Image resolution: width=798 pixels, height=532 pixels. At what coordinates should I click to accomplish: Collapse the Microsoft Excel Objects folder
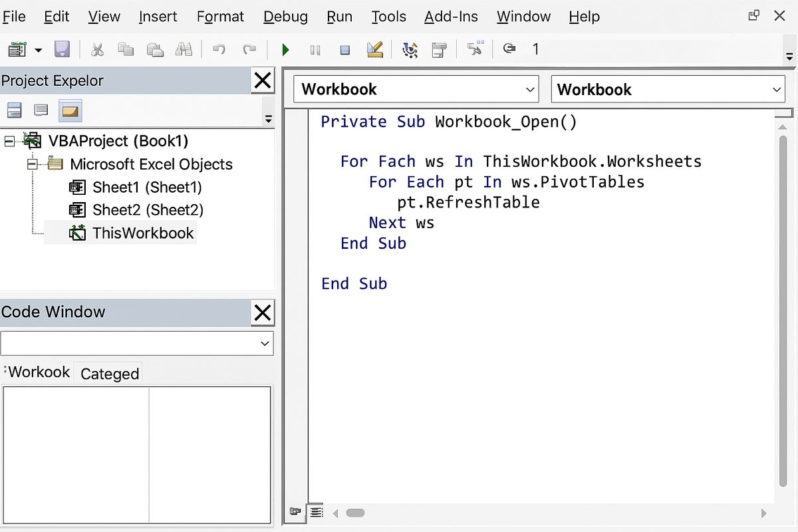click(x=33, y=164)
